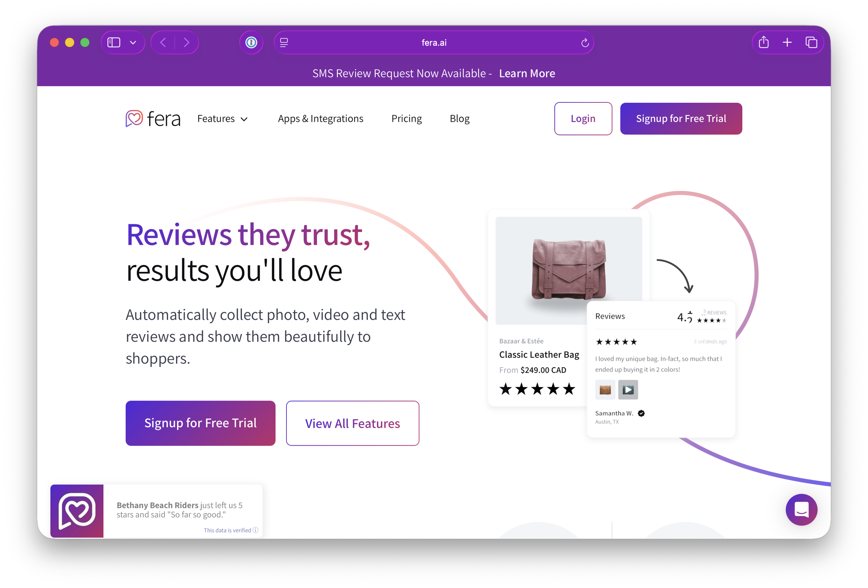Click the Login button
Screen dimensions: 868x588
point(583,119)
